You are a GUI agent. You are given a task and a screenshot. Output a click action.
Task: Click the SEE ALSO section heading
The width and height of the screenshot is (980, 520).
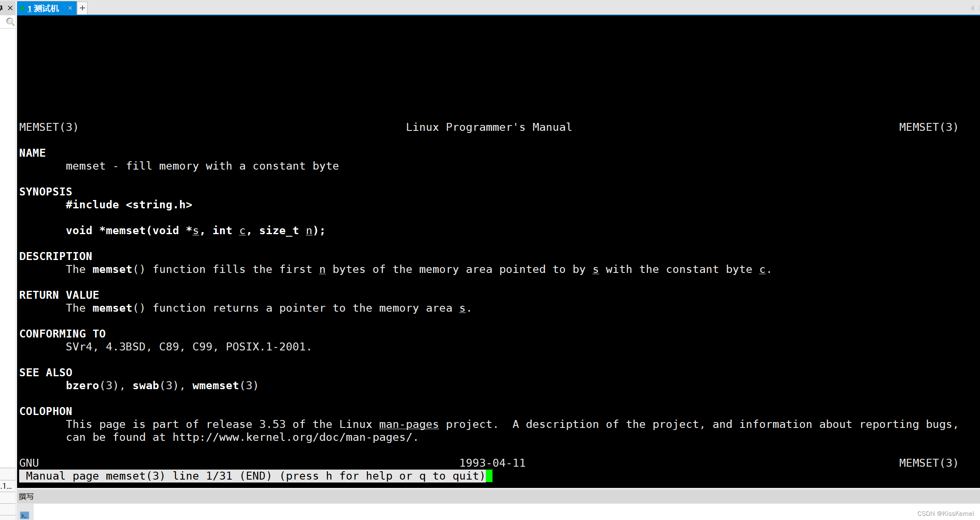click(46, 372)
